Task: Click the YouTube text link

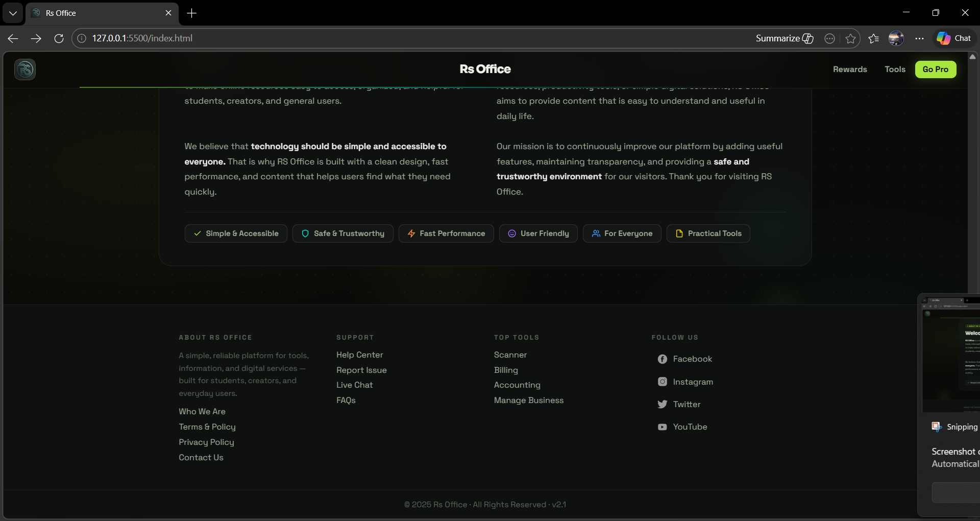Action: tap(690, 427)
